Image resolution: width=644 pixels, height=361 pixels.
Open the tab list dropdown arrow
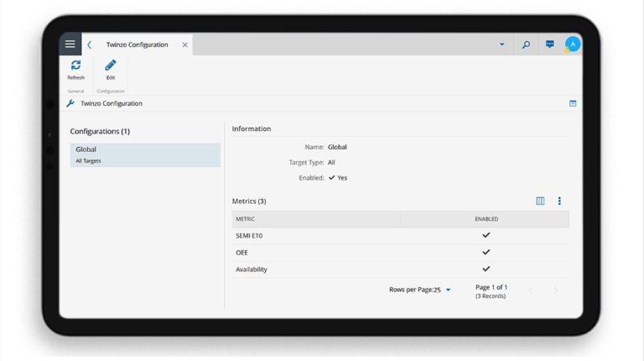click(502, 44)
